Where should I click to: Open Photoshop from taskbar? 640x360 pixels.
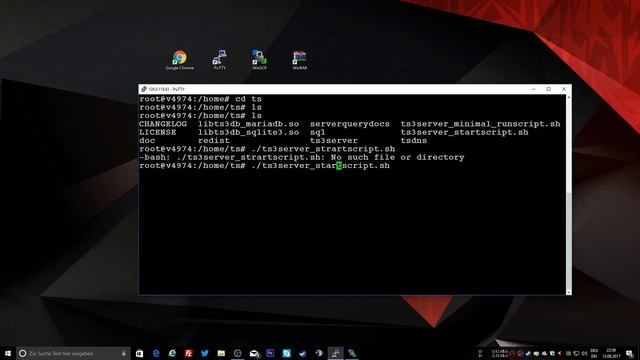point(270,353)
